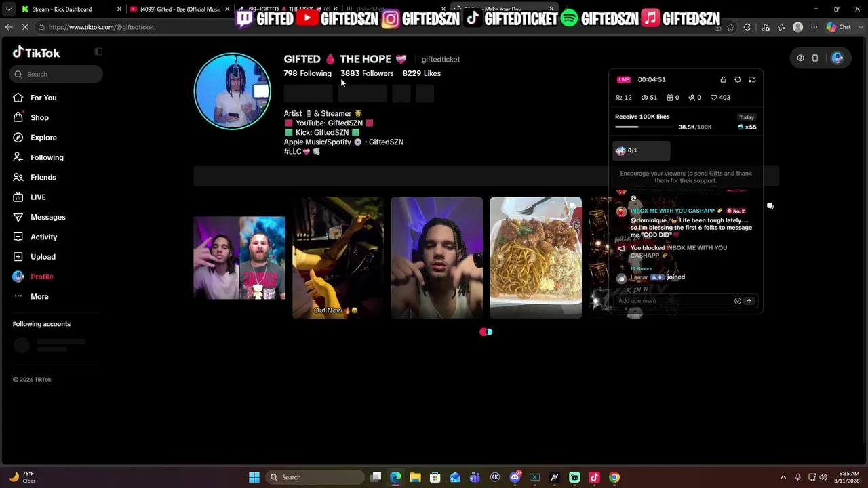The image size is (868, 488).
Task: Open the 3883 Followers list
Action: pyautogui.click(x=367, y=73)
